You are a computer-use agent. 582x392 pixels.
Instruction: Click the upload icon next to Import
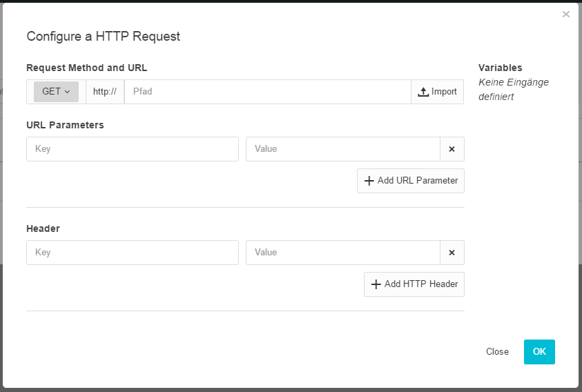tap(424, 92)
